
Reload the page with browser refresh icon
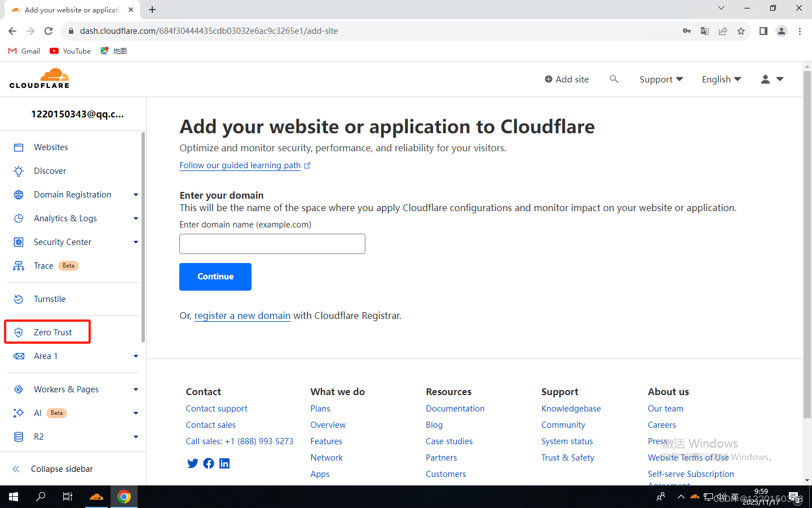48,31
